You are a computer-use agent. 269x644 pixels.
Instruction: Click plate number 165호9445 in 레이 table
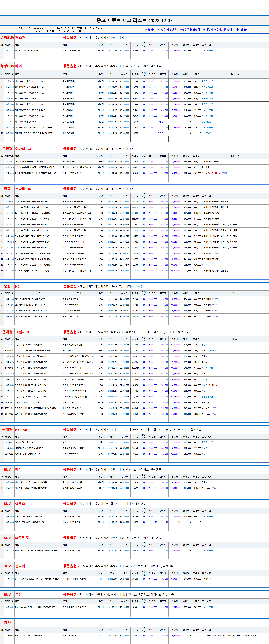coord(9,122)
